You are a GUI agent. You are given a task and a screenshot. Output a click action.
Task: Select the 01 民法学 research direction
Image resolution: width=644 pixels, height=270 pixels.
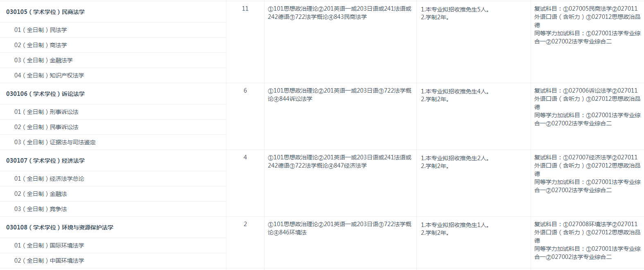pyautogui.click(x=41, y=30)
